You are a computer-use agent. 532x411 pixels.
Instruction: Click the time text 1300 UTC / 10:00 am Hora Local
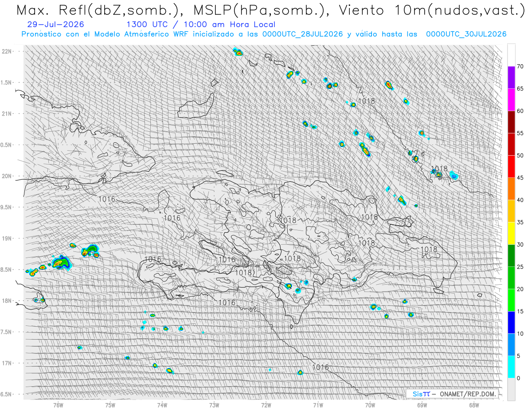(201, 25)
